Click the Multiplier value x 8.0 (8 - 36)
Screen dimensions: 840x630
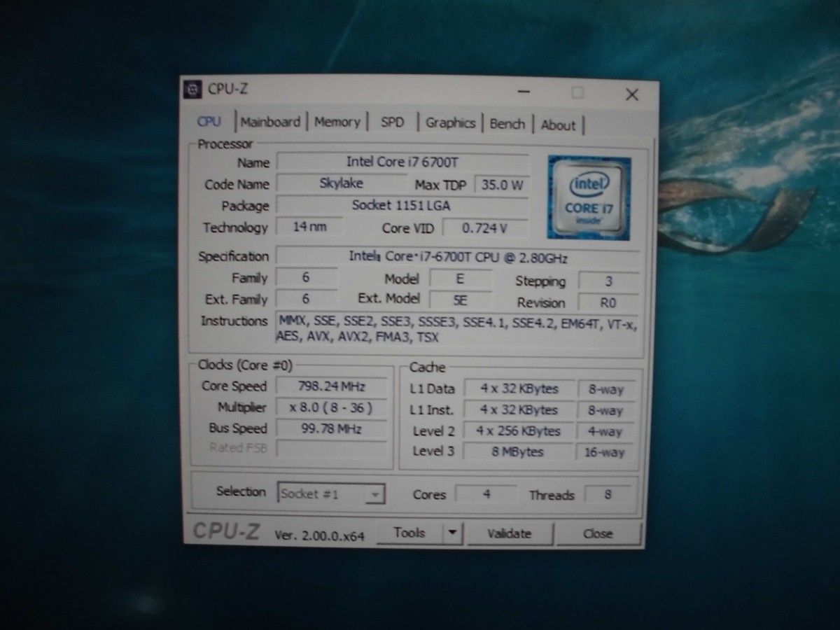(332, 407)
